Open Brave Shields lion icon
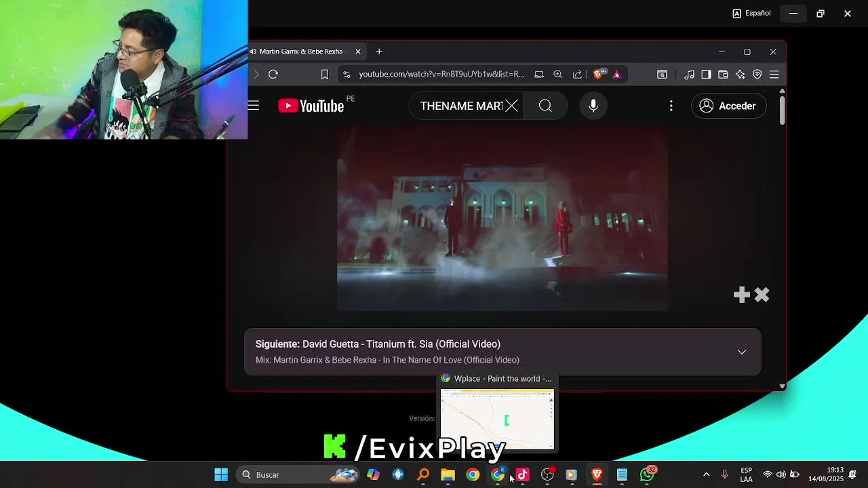The image size is (868, 488). [598, 75]
